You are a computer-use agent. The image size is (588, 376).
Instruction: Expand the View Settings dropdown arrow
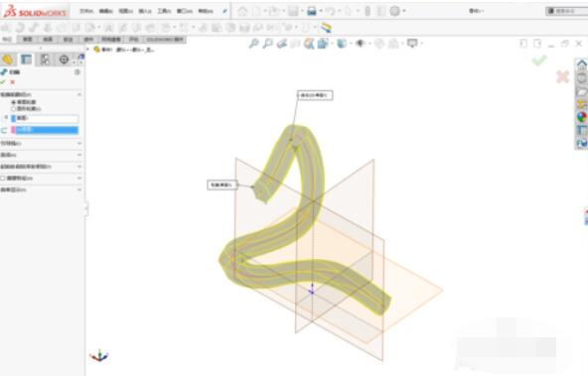421,44
